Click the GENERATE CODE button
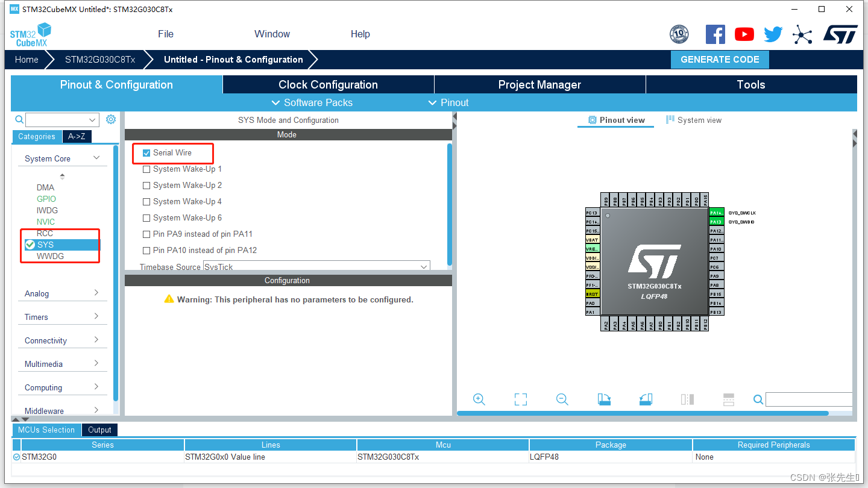Screen dimensions: 868x488 click(720, 59)
